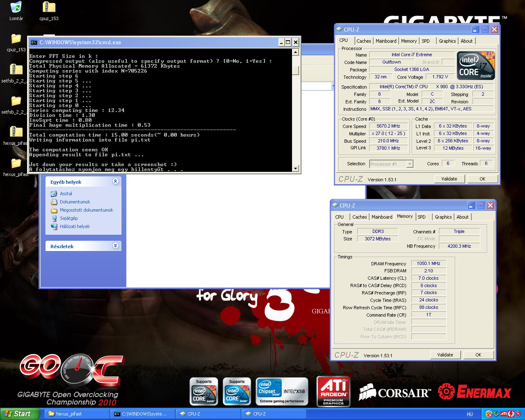Click the Cores count field
The width and height of the screenshot is (525, 420).
(x=448, y=164)
